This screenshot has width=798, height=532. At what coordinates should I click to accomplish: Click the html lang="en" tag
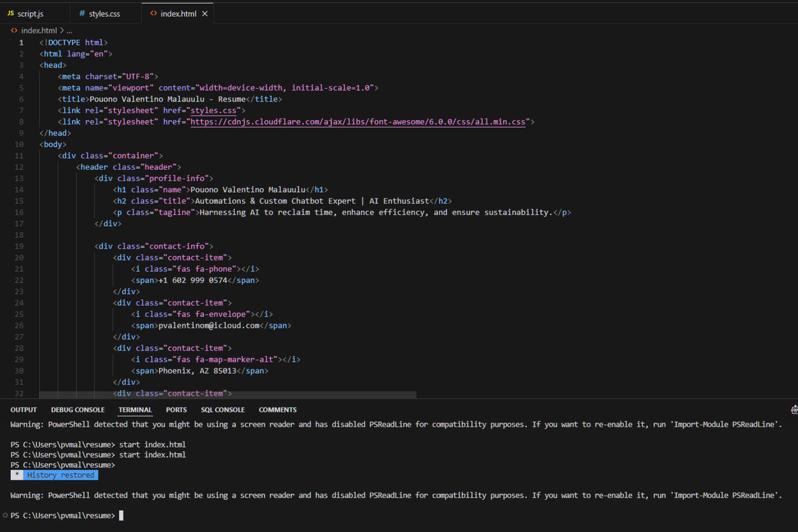coord(76,54)
